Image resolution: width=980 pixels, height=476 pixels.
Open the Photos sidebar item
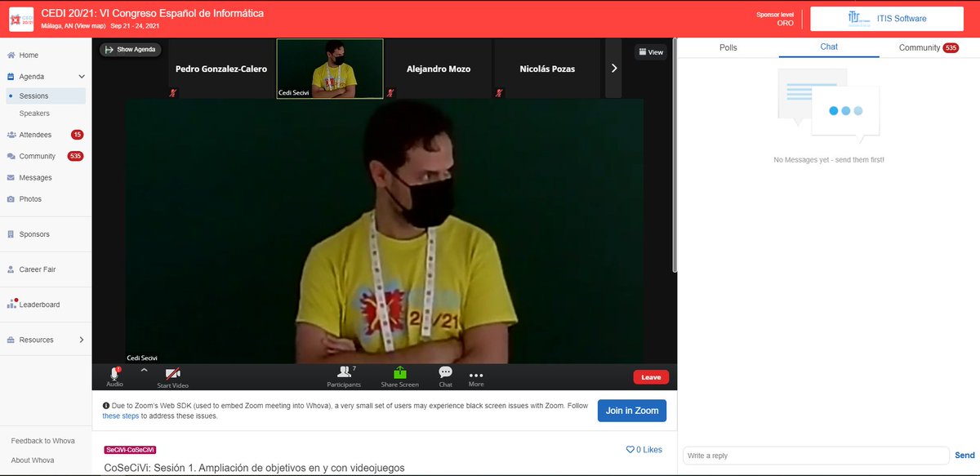[30, 199]
